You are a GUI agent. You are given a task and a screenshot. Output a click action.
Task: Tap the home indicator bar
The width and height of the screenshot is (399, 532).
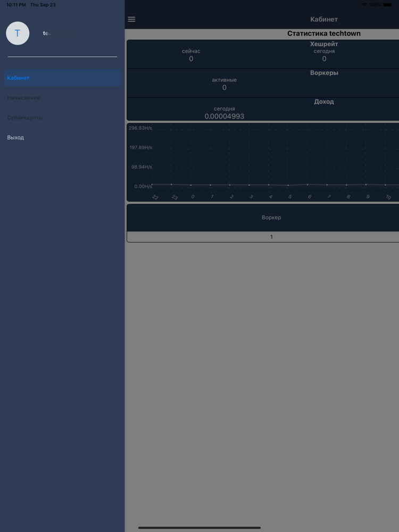[x=199, y=528]
